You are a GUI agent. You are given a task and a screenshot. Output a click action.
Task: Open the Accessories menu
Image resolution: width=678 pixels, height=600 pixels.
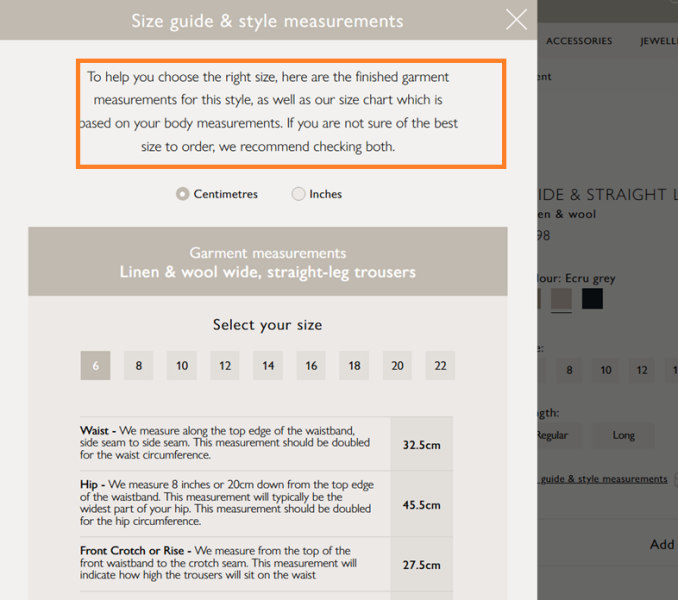(579, 41)
